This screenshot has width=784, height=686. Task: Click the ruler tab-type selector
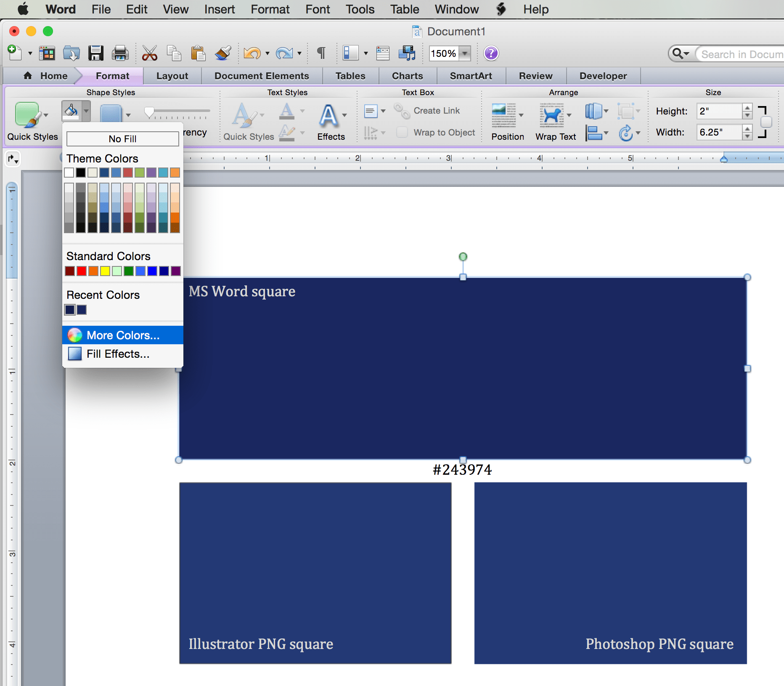point(13,159)
